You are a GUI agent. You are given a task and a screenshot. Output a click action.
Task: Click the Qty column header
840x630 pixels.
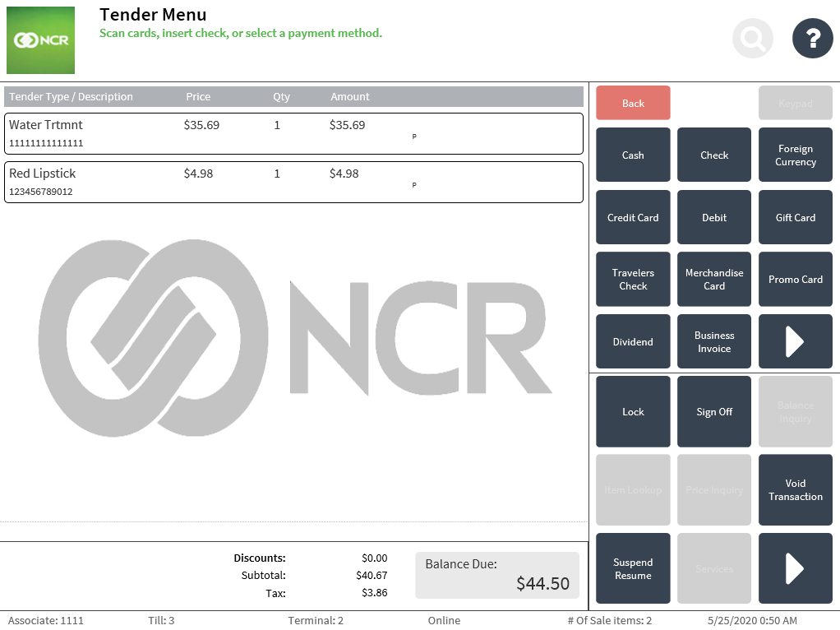[x=281, y=96]
